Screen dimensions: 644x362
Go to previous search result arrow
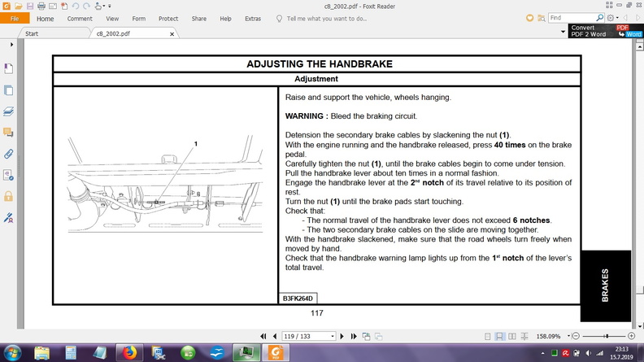[626, 18]
